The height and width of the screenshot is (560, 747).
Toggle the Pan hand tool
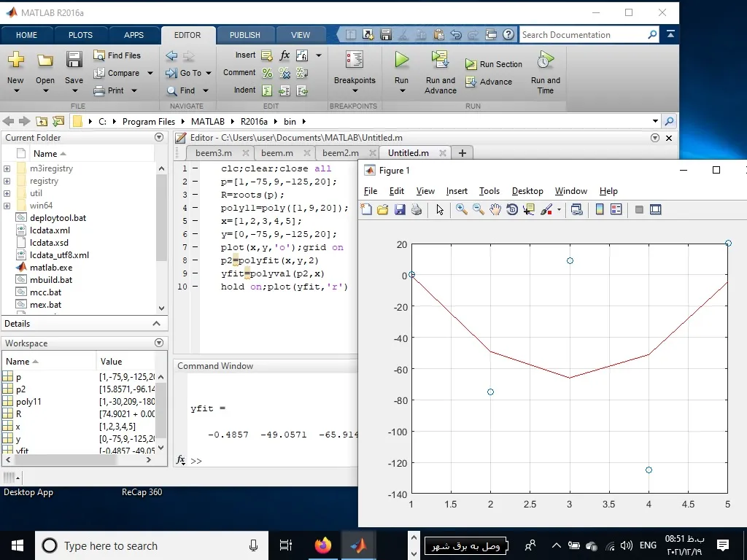[x=495, y=210]
